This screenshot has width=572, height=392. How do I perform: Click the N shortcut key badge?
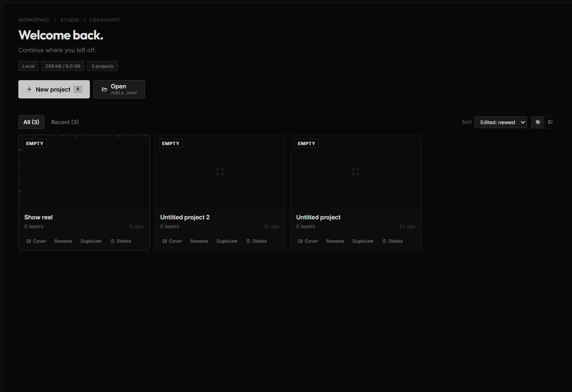pyautogui.click(x=78, y=89)
